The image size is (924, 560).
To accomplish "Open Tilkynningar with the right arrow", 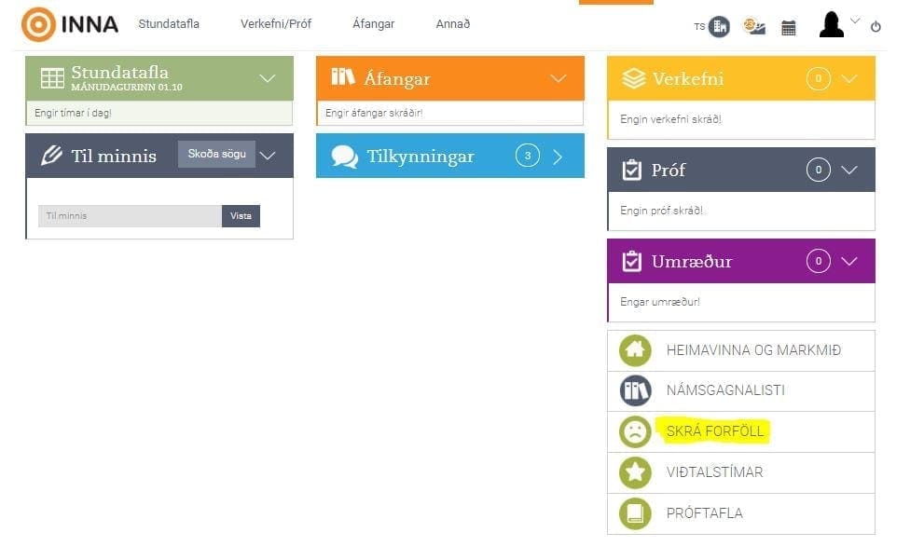I will click(x=558, y=157).
